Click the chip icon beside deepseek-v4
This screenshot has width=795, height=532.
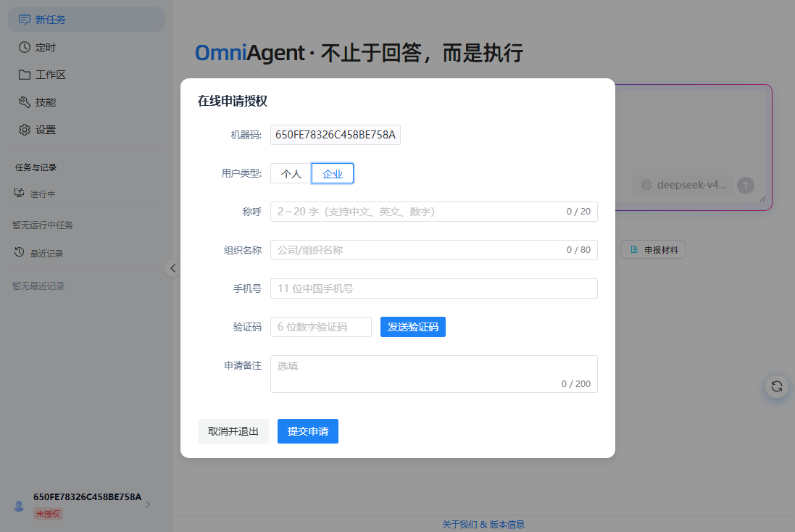[646, 185]
